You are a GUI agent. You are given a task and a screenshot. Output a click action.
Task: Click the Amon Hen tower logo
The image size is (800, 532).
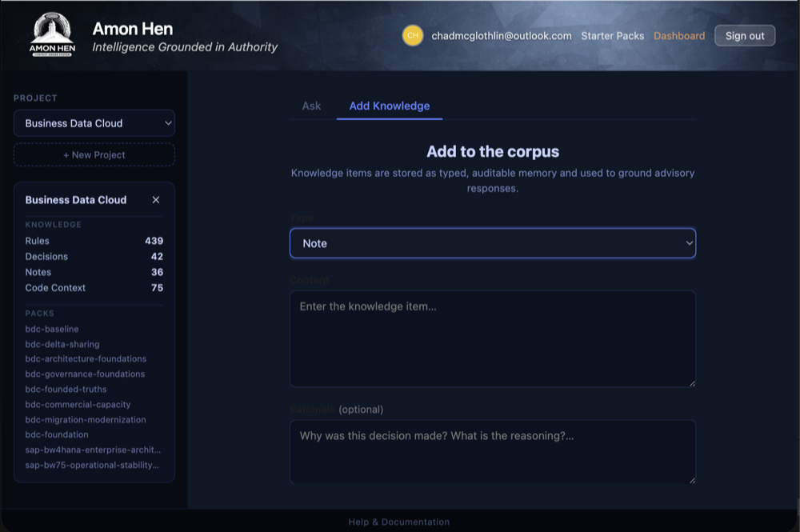(51, 34)
